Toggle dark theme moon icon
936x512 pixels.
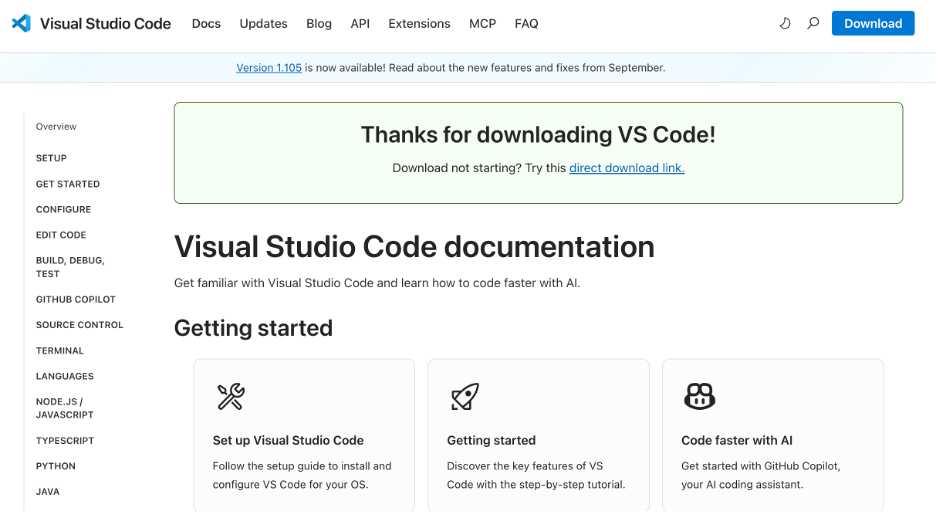point(785,23)
